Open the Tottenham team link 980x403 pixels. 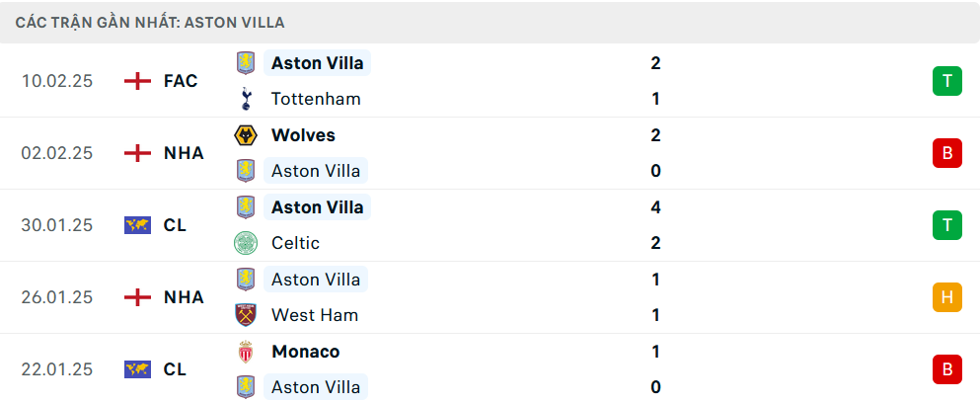[x=316, y=99]
